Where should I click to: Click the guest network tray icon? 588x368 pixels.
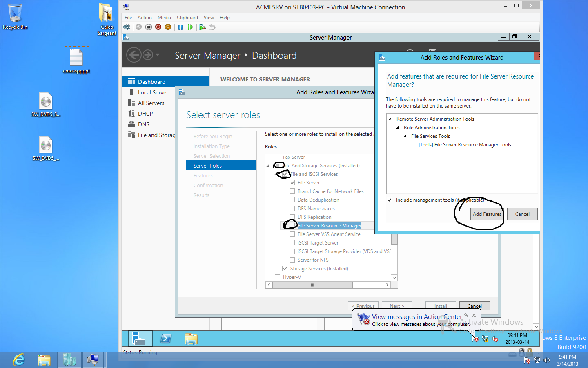tap(485, 339)
